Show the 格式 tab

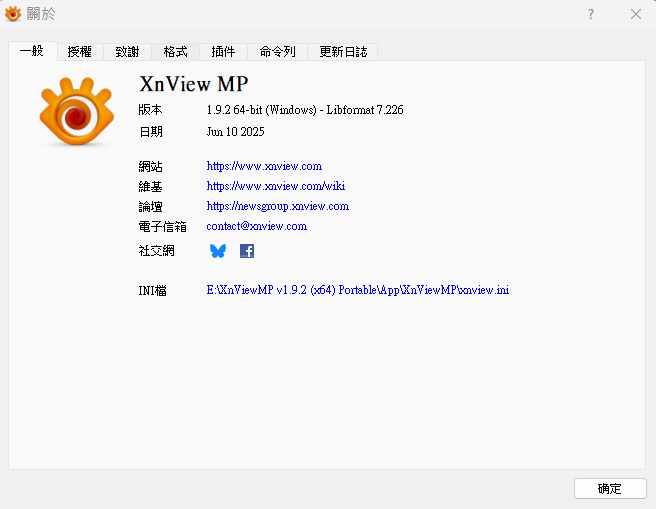pos(175,51)
